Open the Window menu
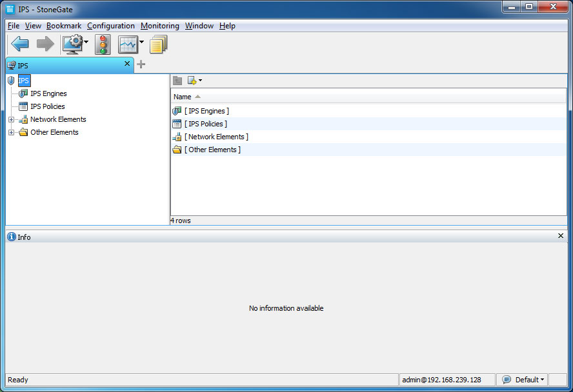 point(199,26)
